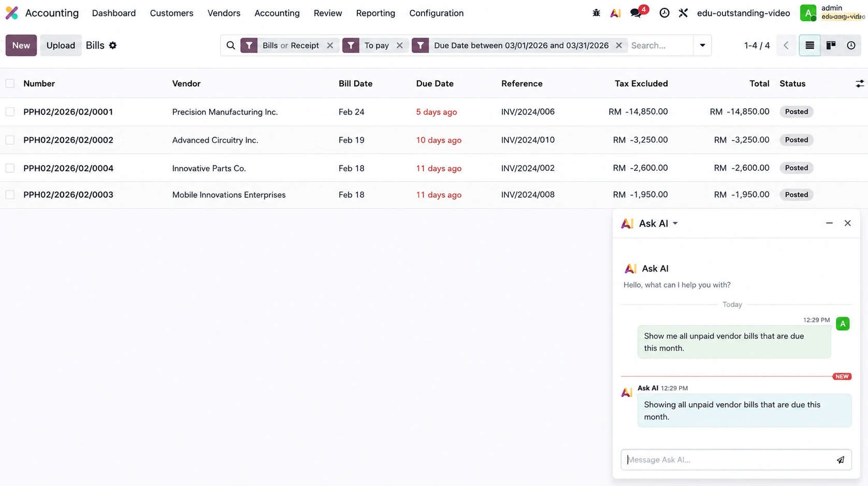Open optional columns settings icon

pyautogui.click(x=859, y=84)
